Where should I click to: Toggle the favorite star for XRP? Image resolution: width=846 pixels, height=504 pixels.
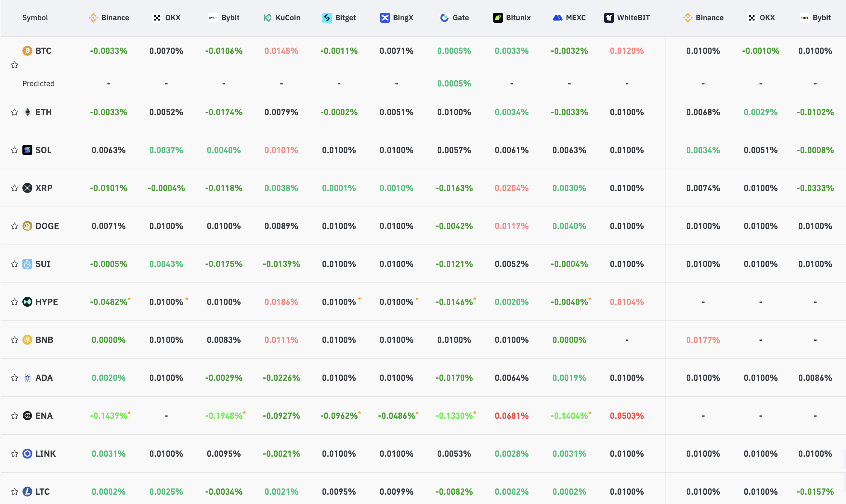[x=15, y=188]
